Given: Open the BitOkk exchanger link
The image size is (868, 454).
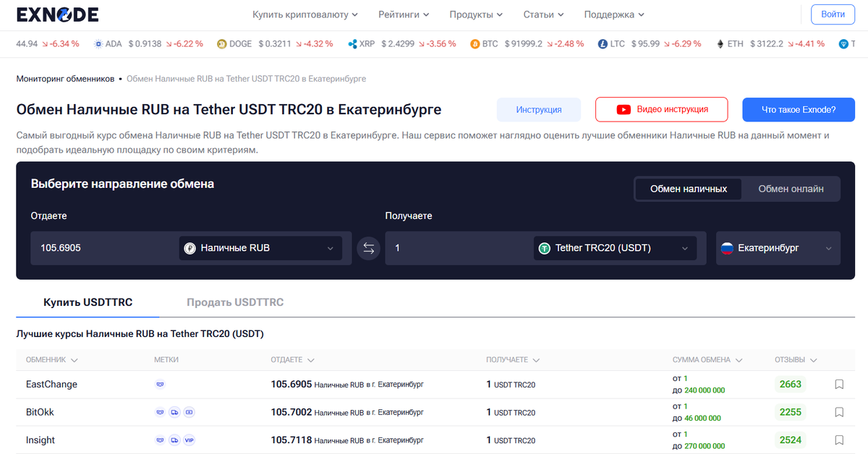Looking at the screenshot, I should 40,412.
